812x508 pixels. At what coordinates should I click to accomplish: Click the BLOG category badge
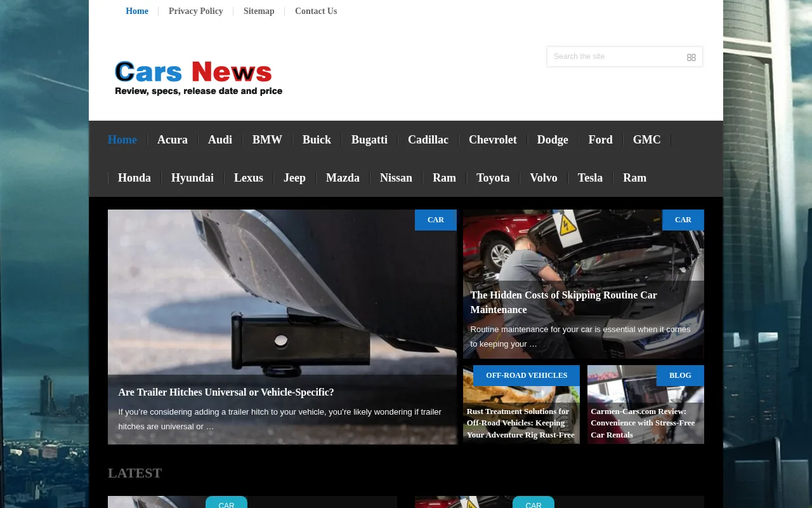pyautogui.click(x=680, y=375)
